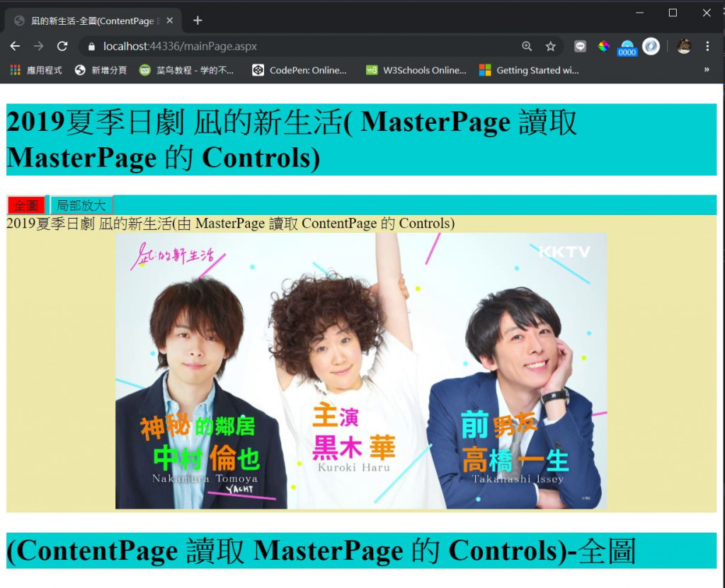Open a new browser tab
Viewport: 725px width, 588px height.
tap(198, 21)
